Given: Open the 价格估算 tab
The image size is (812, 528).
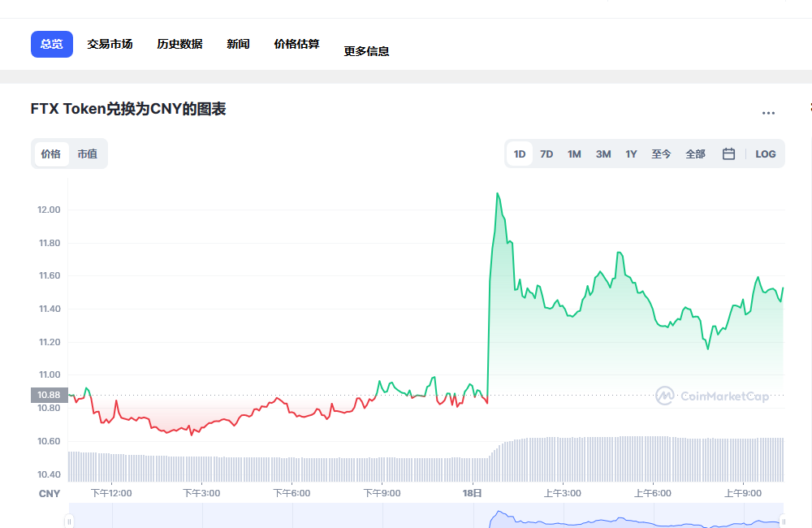Looking at the screenshot, I should click(296, 44).
